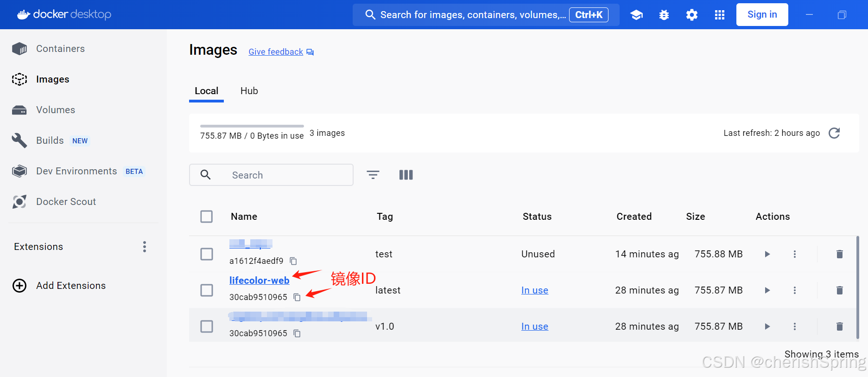
Task: Click the Sign in button
Action: pyautogui.click(x=762, y=14)
